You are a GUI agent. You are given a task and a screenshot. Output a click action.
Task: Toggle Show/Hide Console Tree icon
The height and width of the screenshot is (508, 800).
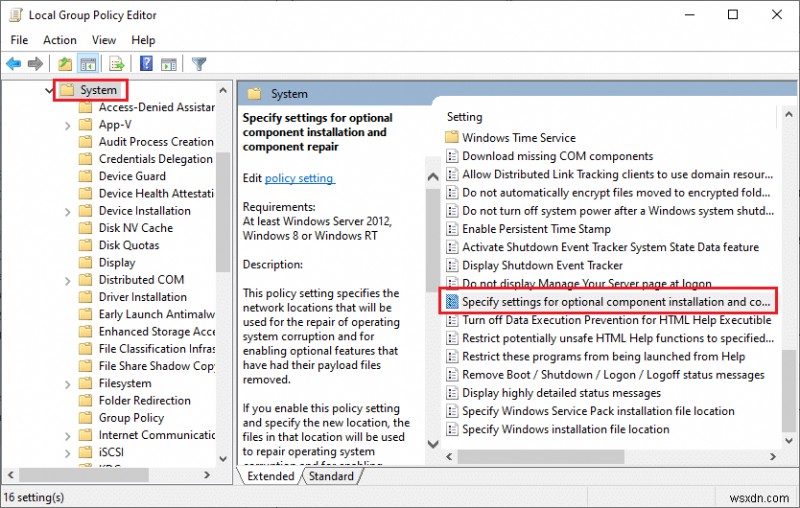(88, 64)
